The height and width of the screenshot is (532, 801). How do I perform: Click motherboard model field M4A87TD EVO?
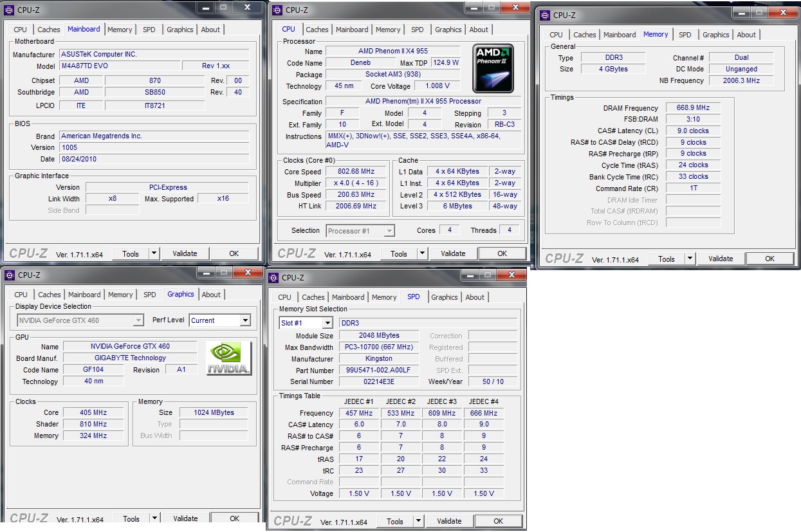120,66
